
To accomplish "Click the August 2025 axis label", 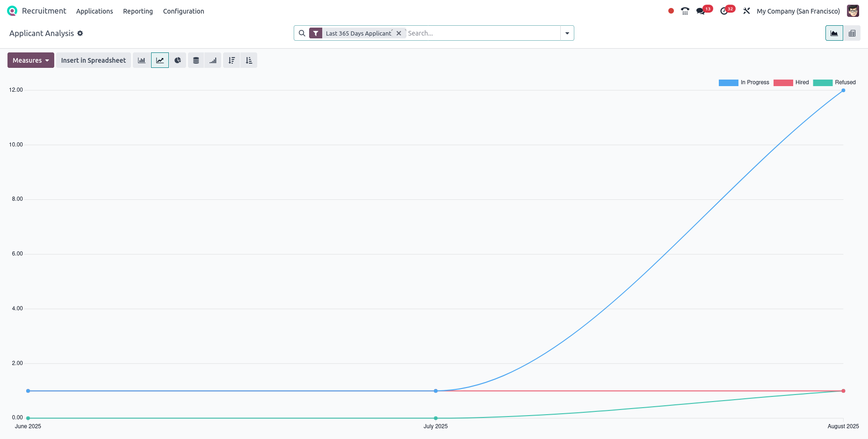I will coord(843,426).
